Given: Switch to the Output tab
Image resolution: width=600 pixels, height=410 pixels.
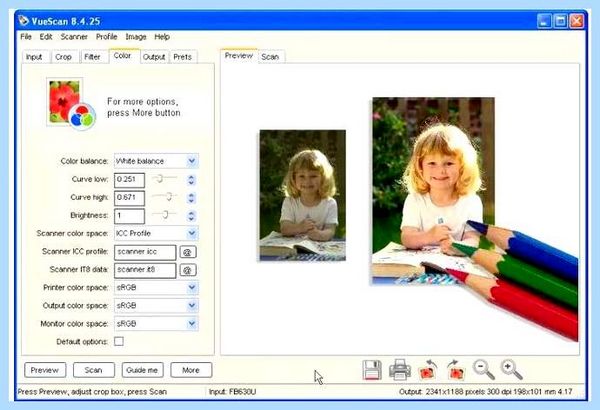Looking at the screenshot, I should click(x=154, y=57).
